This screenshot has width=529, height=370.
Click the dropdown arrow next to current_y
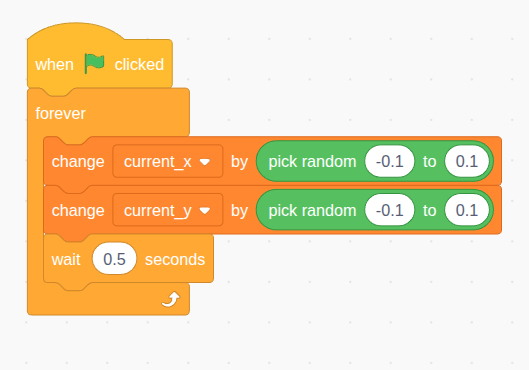(x=205, y=211)
